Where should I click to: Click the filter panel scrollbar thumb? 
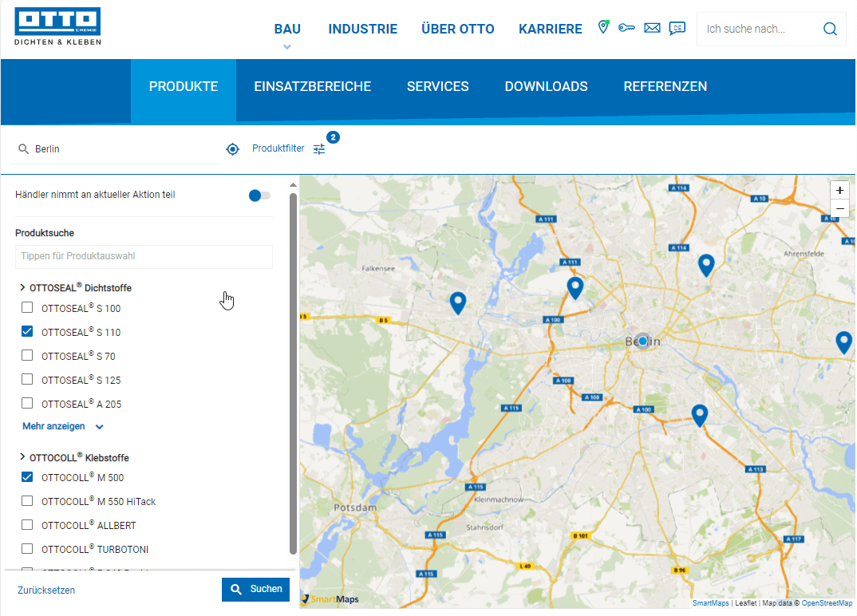pos(293,374)
